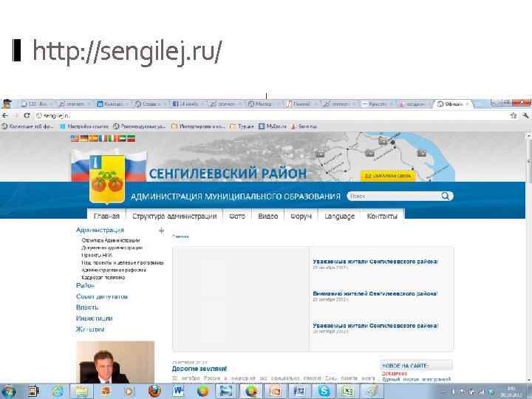Click the official's portrait photo
532x399 pixels.
[115, 362]
